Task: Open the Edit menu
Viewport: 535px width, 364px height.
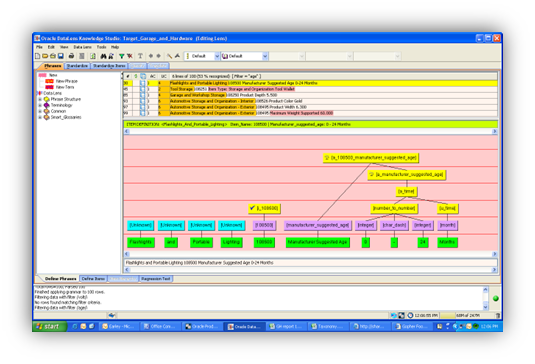Action: tap(51, 47)
